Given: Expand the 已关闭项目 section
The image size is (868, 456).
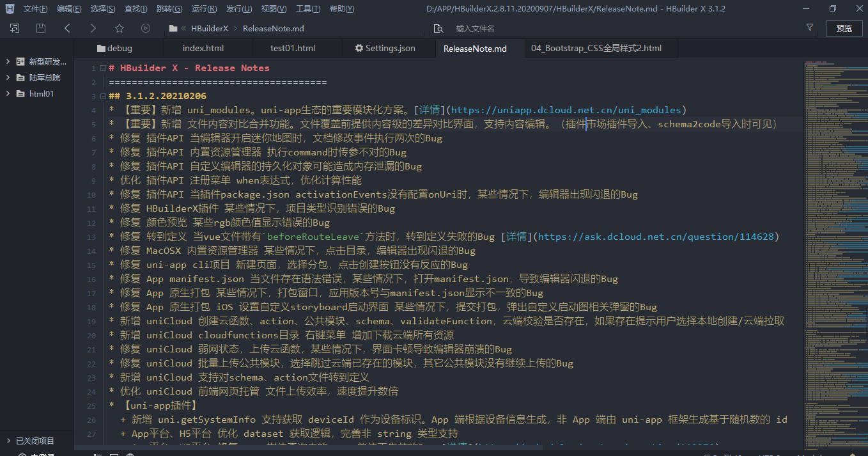Looking at the screenshot, I should click(x=8, y=441).
